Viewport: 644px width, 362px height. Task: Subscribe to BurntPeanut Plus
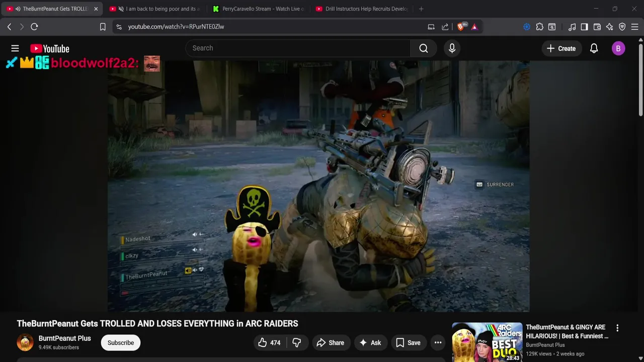[x=121, y=342]
